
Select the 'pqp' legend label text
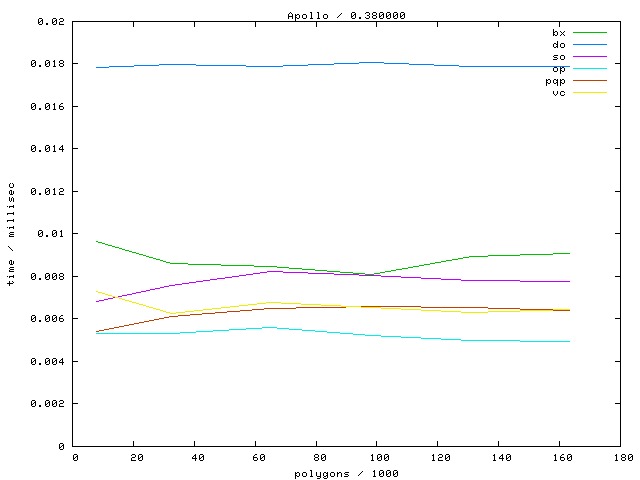pos(555,81)
